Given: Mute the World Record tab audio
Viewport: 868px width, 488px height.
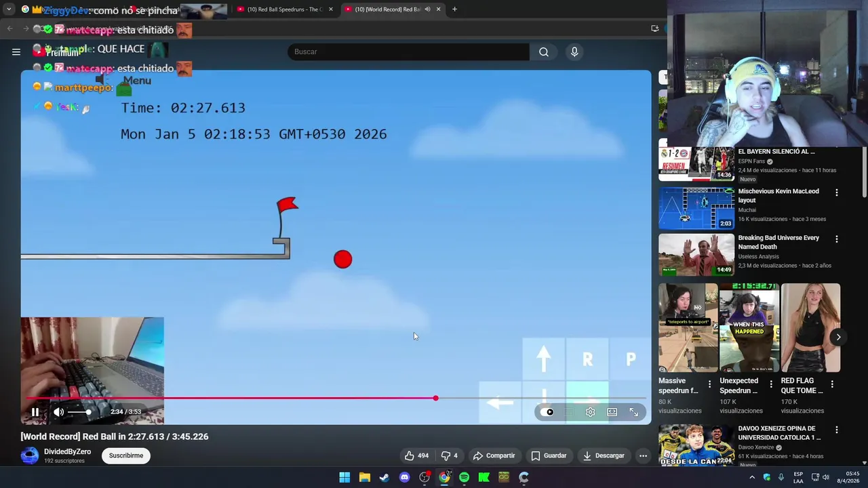Looking at the screenshot, I should click(427, 9).
